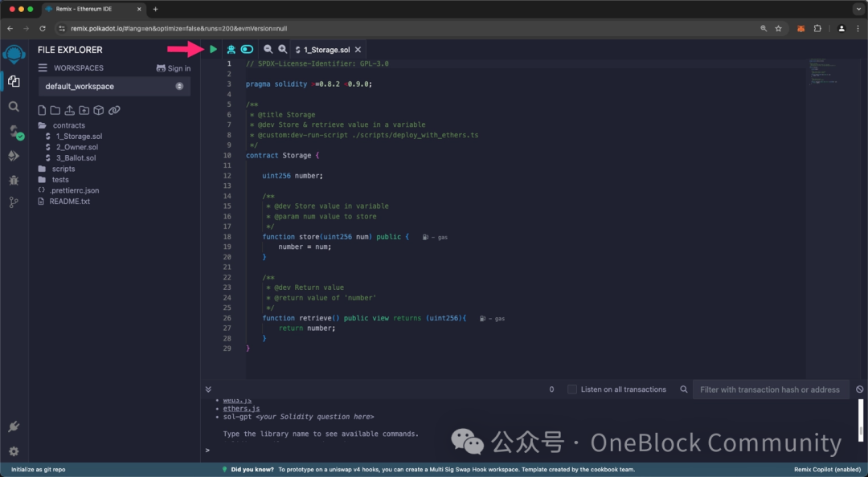
Task: Click pending transactions counter 0
Action: 551,389
